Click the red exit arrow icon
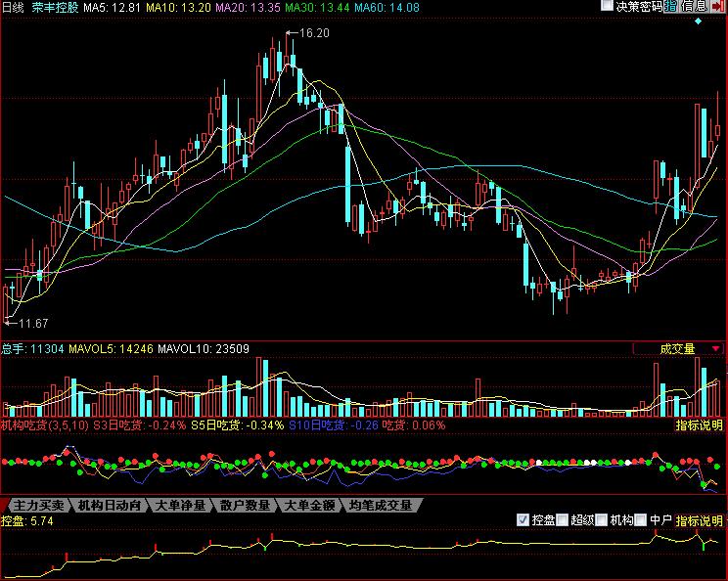 coord(719,7)
